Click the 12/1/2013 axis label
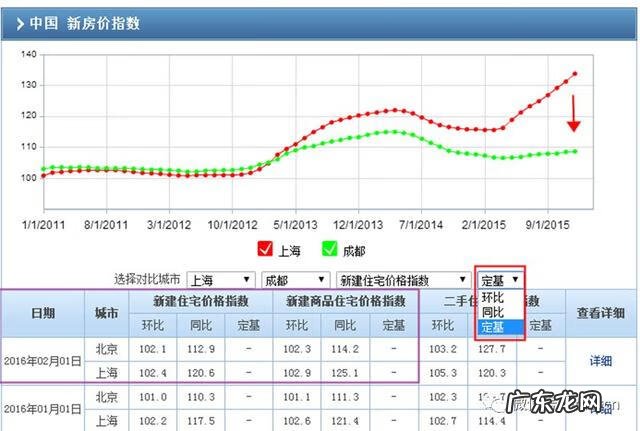This screenshot has height=431, width=640. 358,225
